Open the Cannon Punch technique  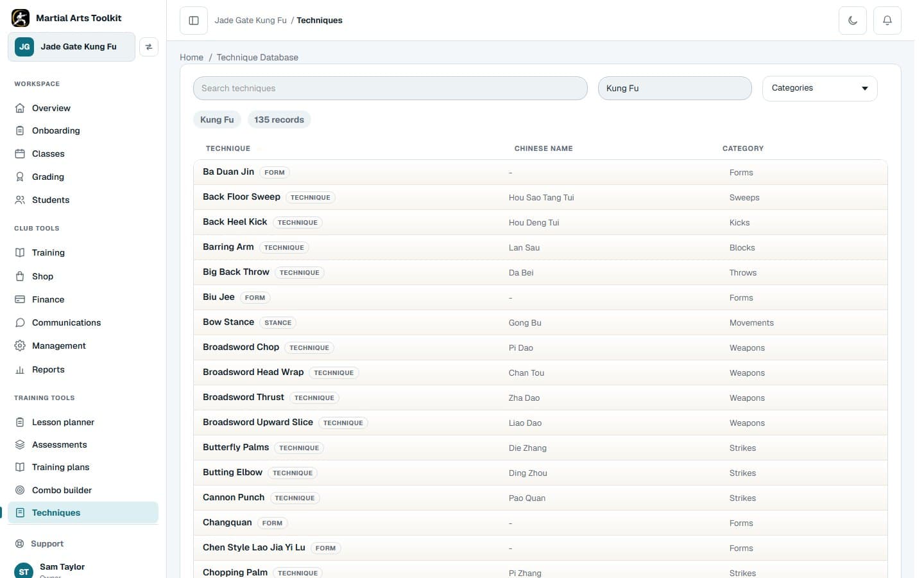(540, 498)
